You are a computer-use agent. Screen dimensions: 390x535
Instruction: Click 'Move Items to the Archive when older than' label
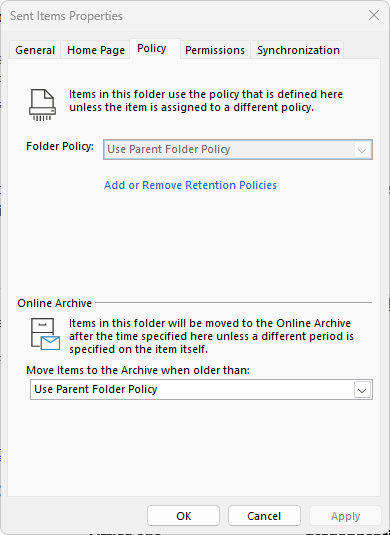(138, 370)
